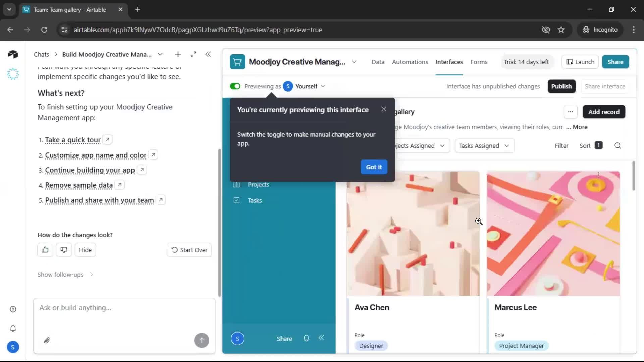This screenshot has width=644, height=362.
Task: Click Share interface button
Action: click(x=605, y=86)
